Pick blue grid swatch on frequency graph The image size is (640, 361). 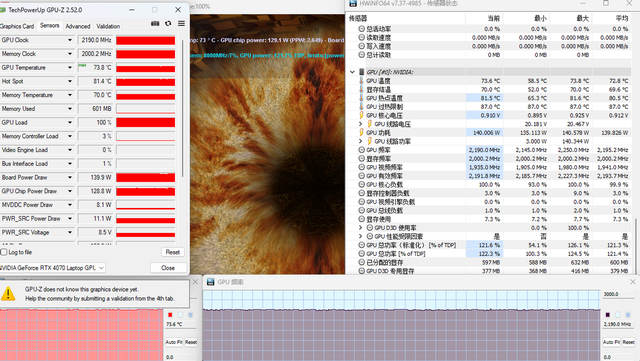pyautogui.click(x=628, y=315)
